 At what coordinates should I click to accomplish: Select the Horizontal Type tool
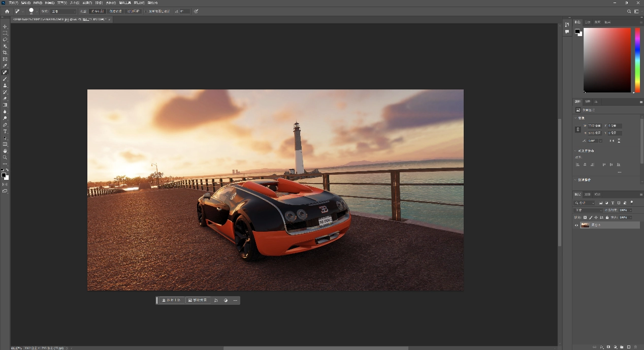5,132
